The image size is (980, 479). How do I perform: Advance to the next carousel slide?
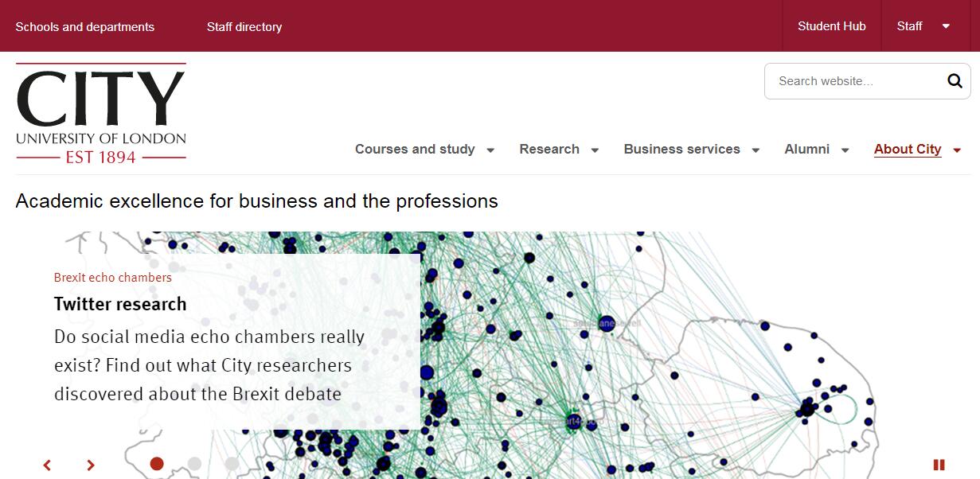(x=91, y=465)
